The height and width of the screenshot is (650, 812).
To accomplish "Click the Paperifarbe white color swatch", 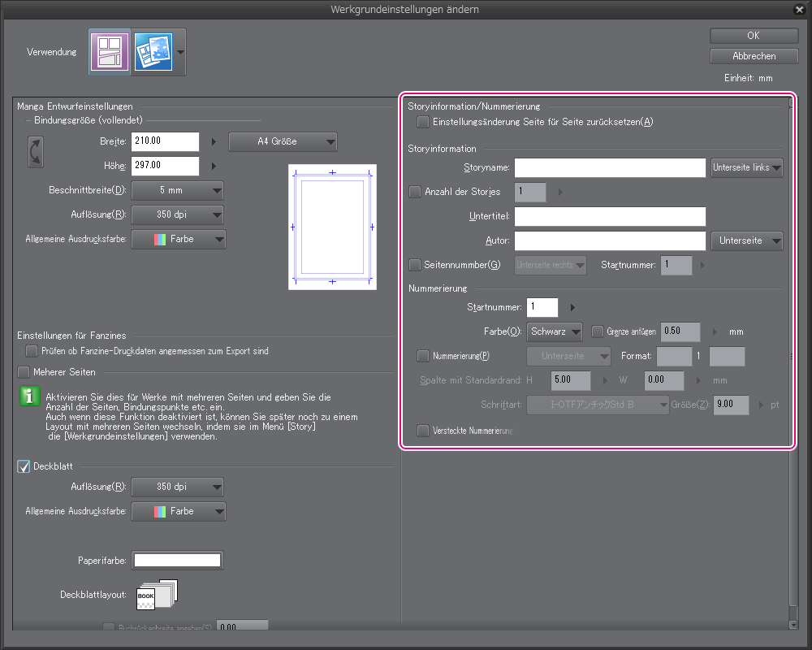I will [x=178, y=561].
